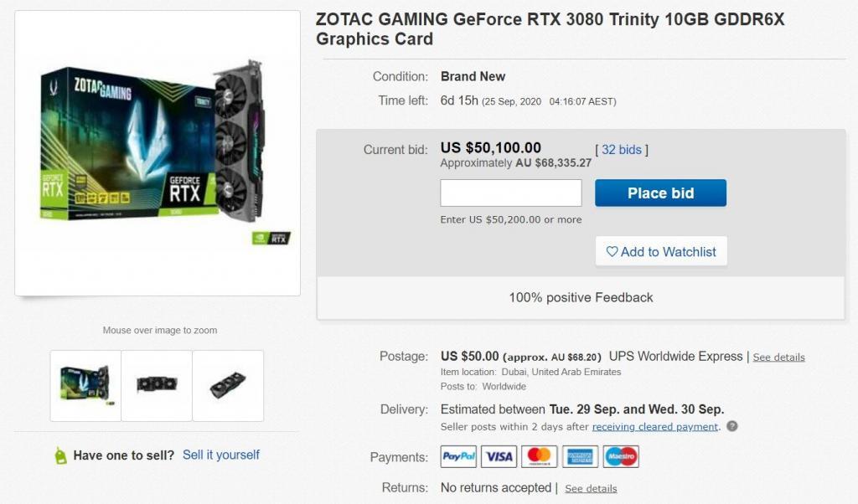Click the VISA card icon
Screen dimensions: 858x504
499,456
